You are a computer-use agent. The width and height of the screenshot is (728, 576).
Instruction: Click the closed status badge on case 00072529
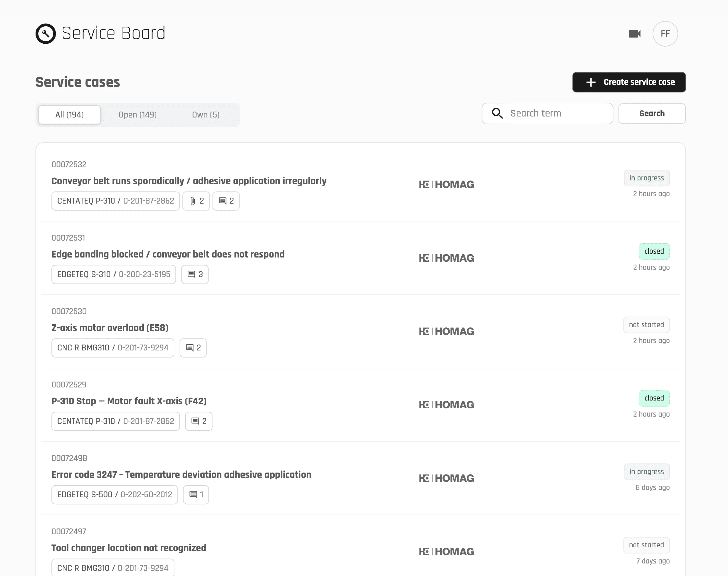(x=654, y=398)
